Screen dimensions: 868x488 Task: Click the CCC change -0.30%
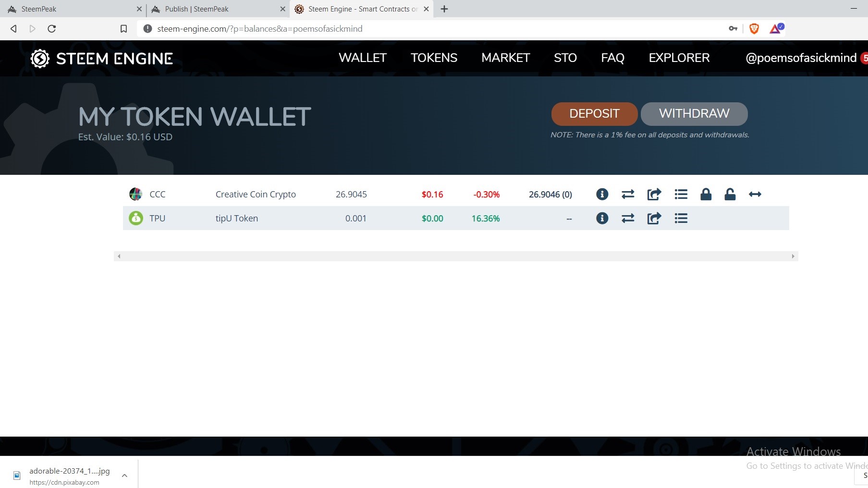[x=487, y=195]
